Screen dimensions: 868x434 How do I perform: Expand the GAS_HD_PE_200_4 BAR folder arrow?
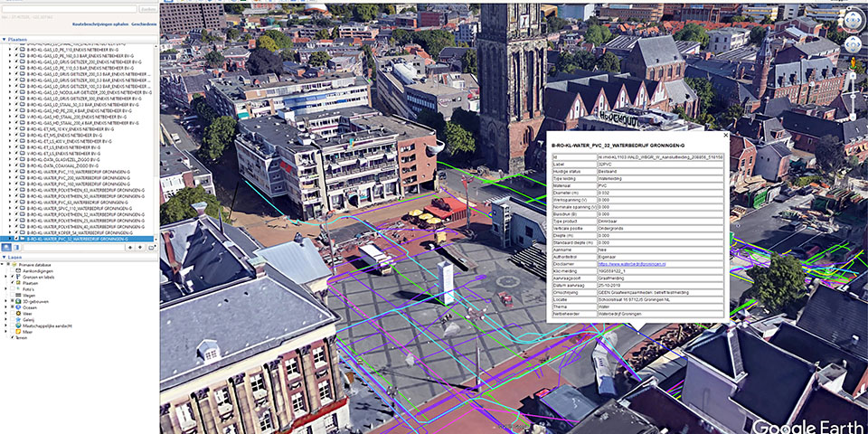tap(10, 110)
